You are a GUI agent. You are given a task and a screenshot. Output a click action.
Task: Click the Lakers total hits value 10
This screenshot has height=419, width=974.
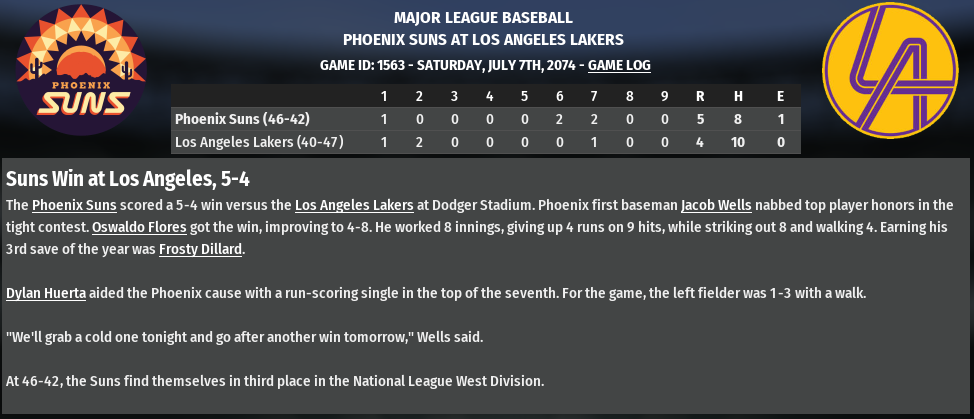738,142
